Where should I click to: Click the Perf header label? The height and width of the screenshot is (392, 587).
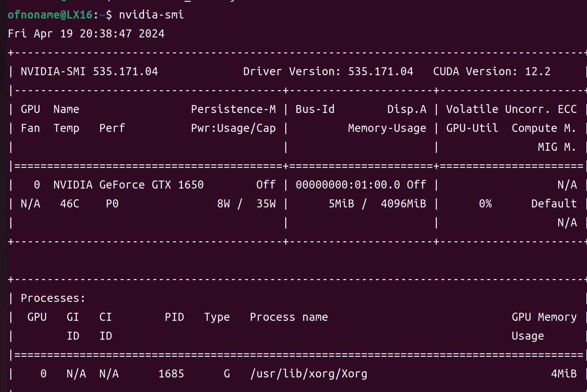click(112, 128)
